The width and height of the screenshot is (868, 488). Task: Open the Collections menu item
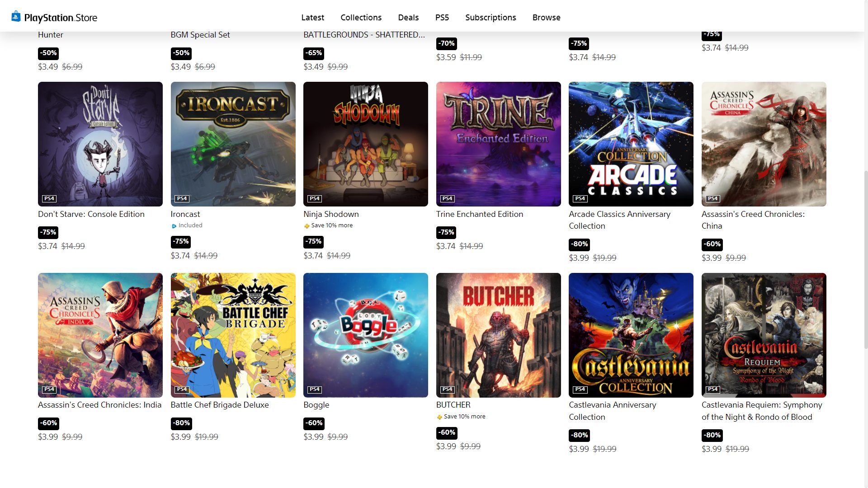coord(361,18)
